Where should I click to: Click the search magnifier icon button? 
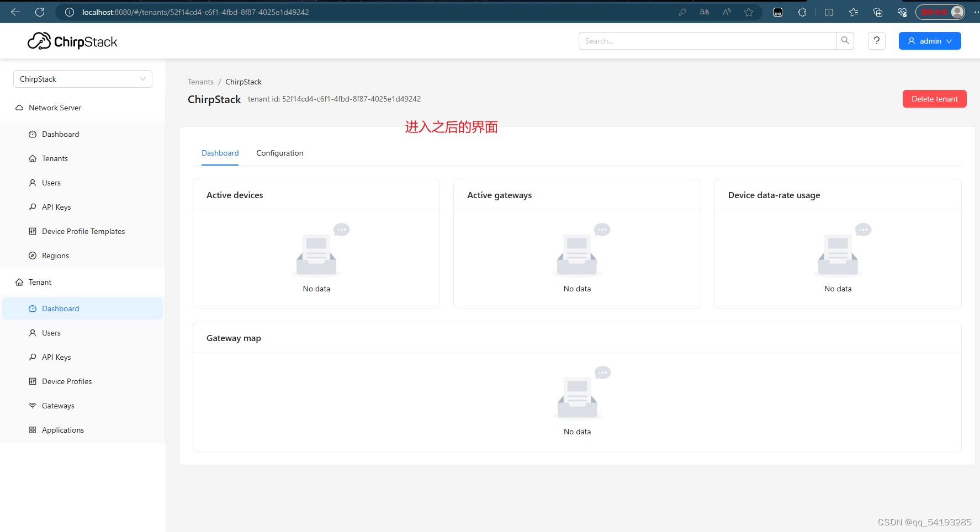coord(845,41)
